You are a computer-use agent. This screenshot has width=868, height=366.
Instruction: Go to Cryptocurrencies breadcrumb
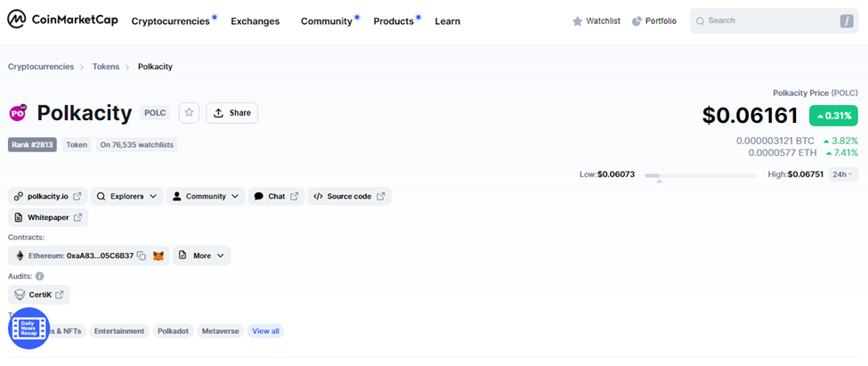41,67
